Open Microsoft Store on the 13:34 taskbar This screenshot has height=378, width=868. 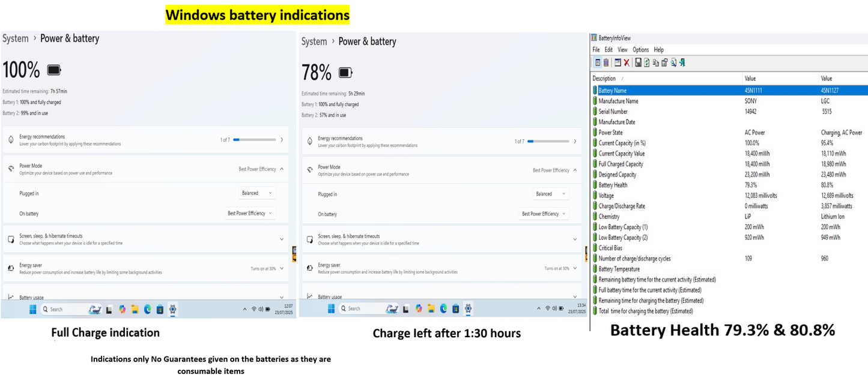click(456, 308)
